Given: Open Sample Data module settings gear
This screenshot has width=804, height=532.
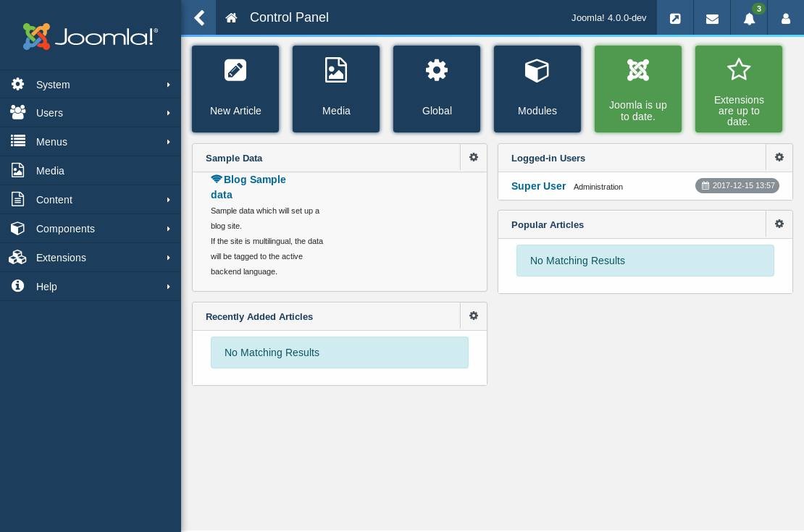Looking at the screenshot, I should tap(474, 157).
